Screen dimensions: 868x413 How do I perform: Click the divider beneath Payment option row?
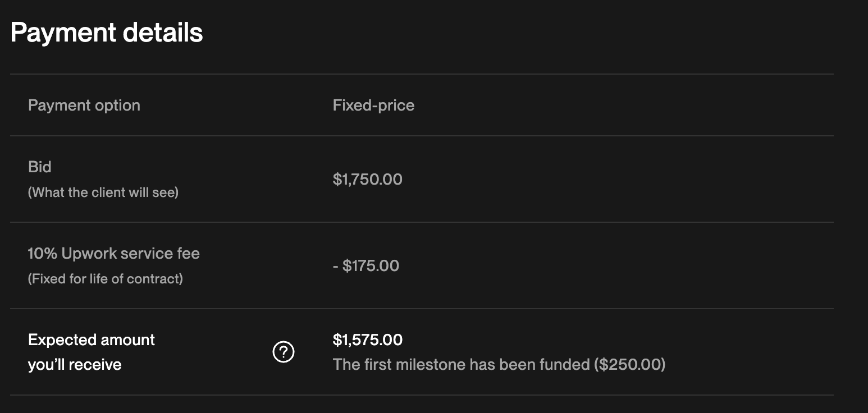tap(421, 136)
